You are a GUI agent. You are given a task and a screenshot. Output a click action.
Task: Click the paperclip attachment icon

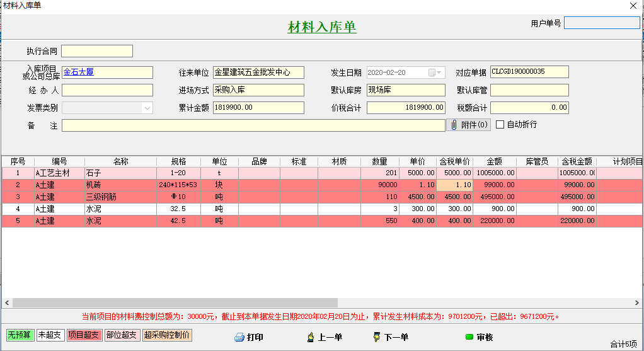454,125
